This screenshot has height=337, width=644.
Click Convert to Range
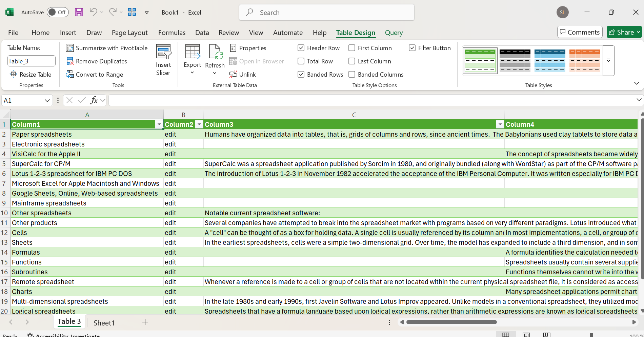click(95, 75)
